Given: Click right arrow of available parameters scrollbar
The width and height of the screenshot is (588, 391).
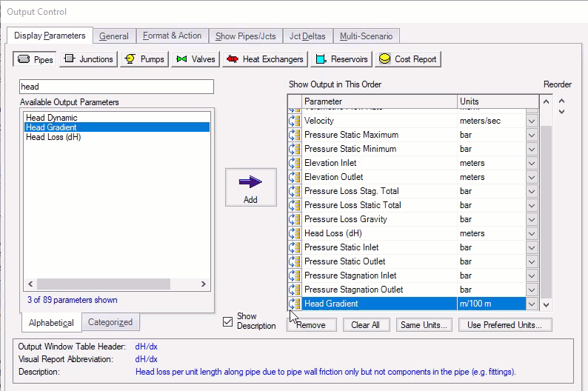Looking at the screenshot, I should click(203, 284).
